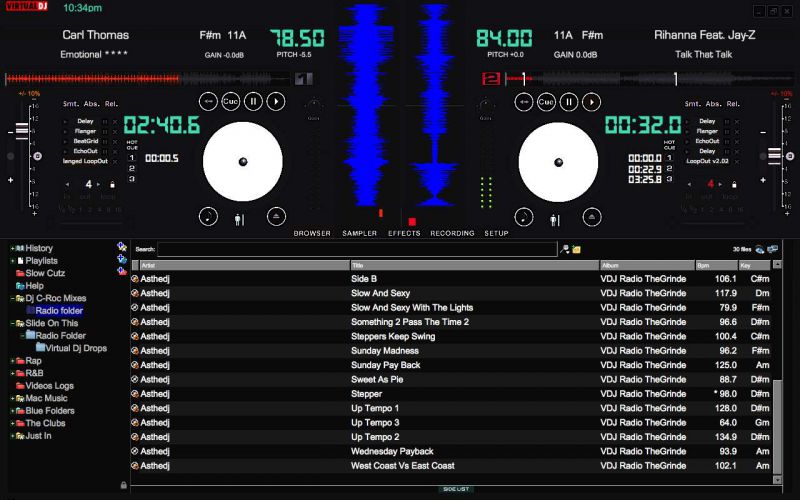800x500 pixels.
Task: Toggle the loop lock icon on left deck
Action: 113,184
